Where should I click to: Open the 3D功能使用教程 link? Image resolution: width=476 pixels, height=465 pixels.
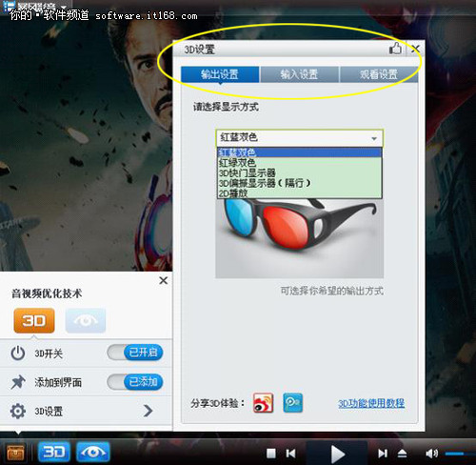tap(371, 403)
